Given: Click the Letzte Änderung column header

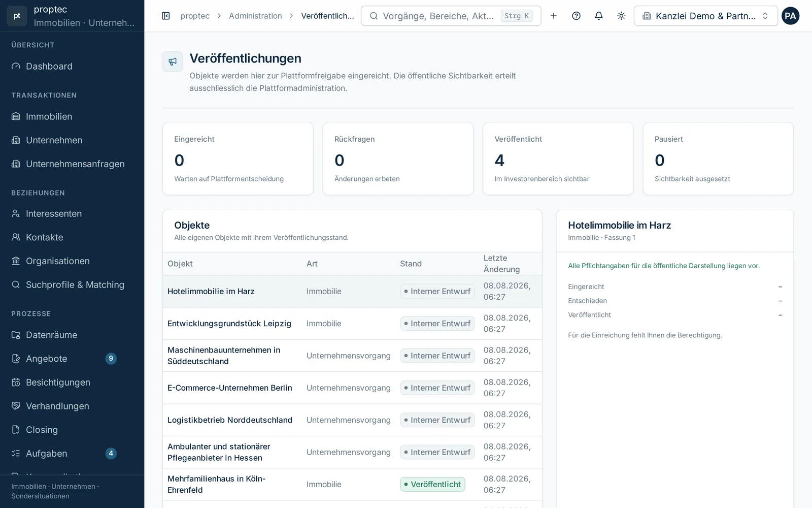Looking at the screenshot, I should click(x=501, y=264).
